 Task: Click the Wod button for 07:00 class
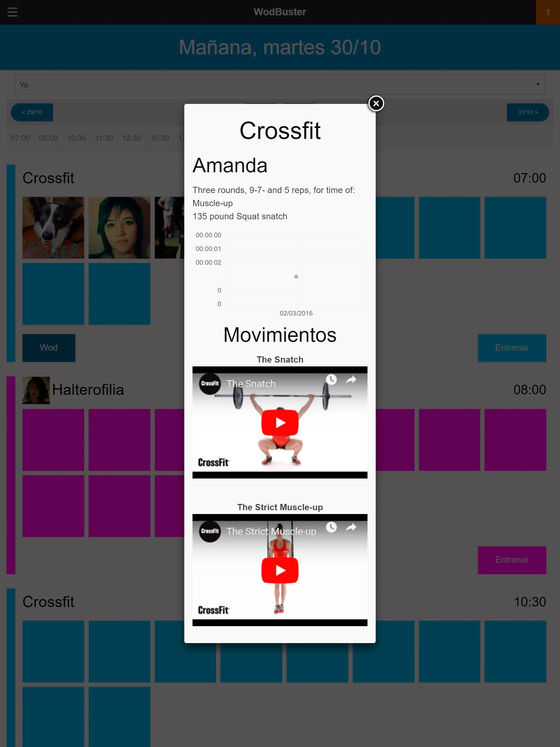(49, 347)
